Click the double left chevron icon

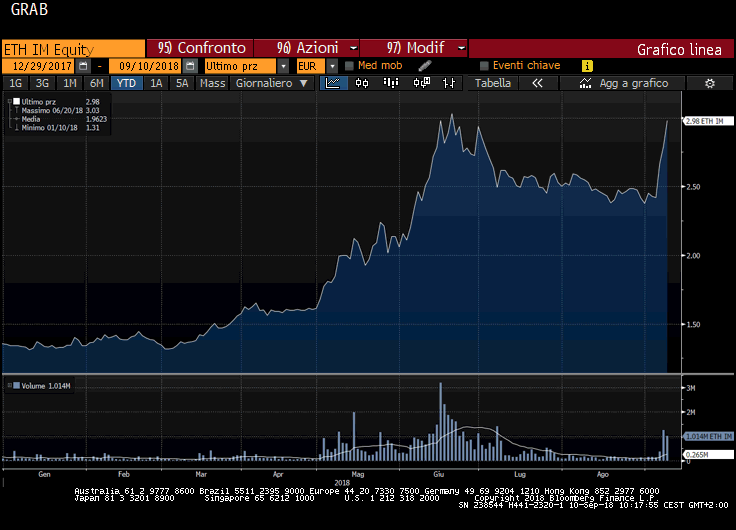[537, 84]
